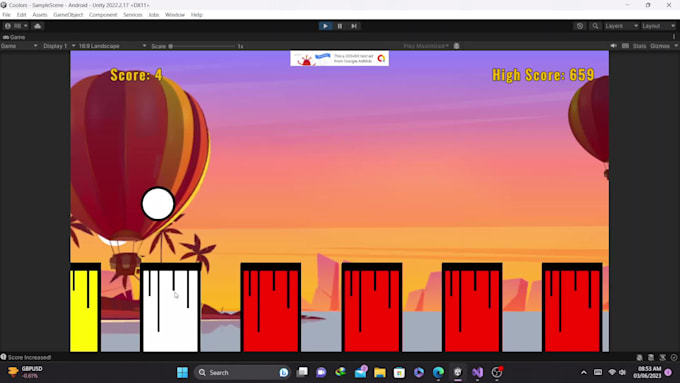Image resolution: width=680 pixels, height=383 pixels.
Task: Click the taskbar Search box
Action: [x=242, y=373]
